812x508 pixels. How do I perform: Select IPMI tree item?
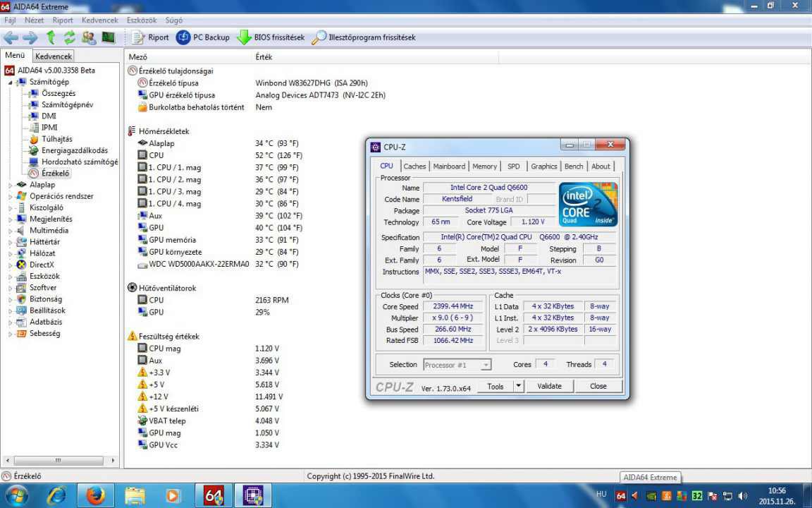pyautogui.click(x=49, y=128)
